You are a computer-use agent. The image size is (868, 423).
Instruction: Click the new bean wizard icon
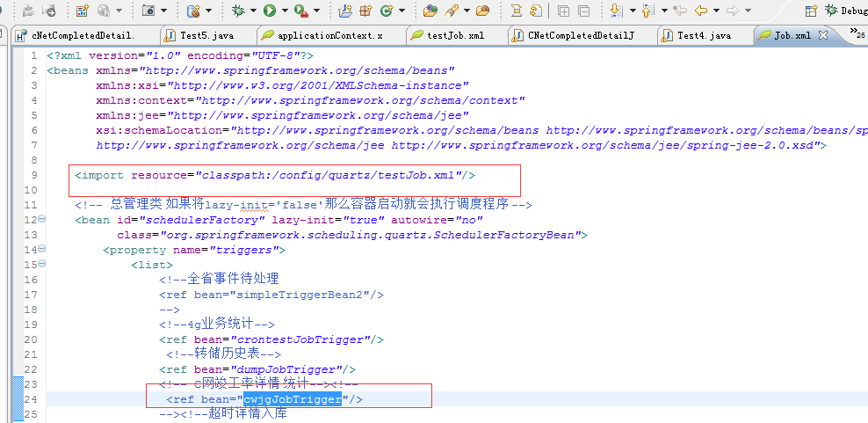192,10
